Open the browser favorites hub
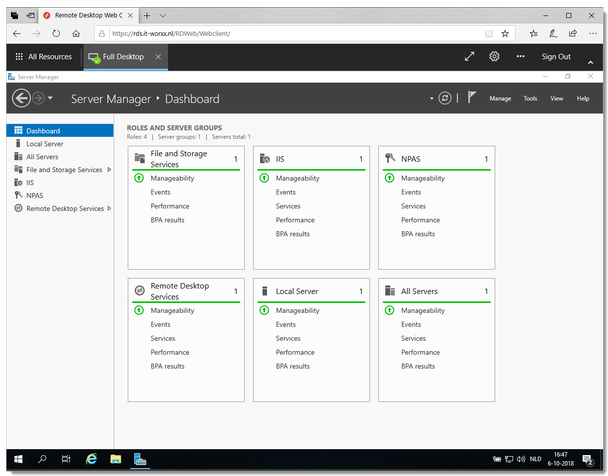This screenshot has width=608, height=476. point(534,34)
